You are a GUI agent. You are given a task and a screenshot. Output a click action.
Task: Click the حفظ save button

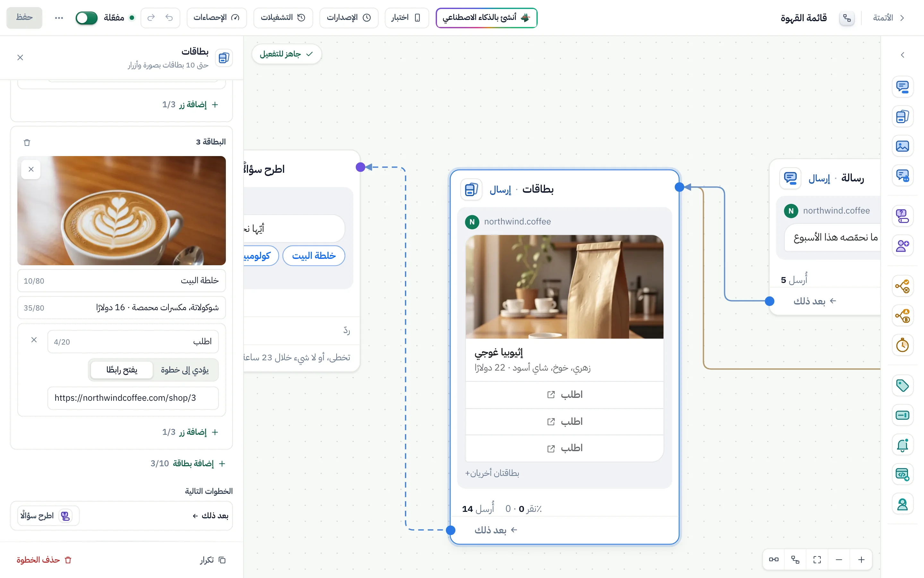tap(24, 18)
